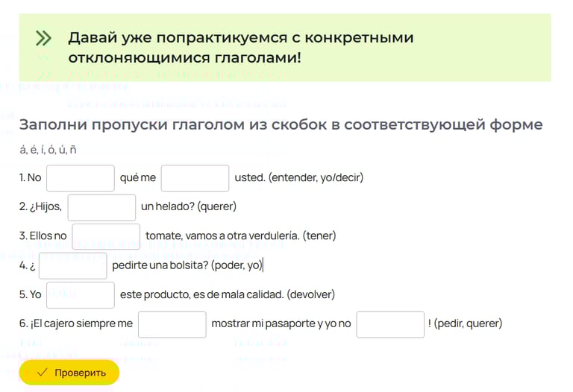The image size is (573, 392).
Task: Insert the ú accented letter
Action: click(63, 150)
